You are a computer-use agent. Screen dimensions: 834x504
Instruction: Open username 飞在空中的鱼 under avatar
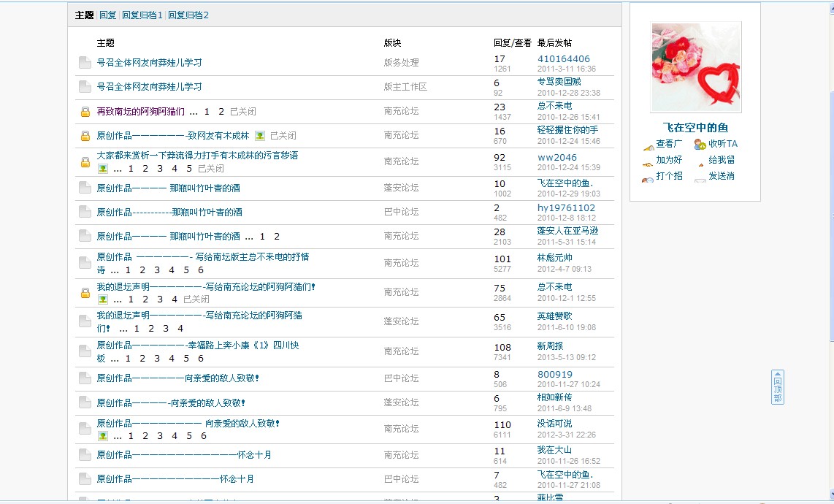click(x=695, y=128)
